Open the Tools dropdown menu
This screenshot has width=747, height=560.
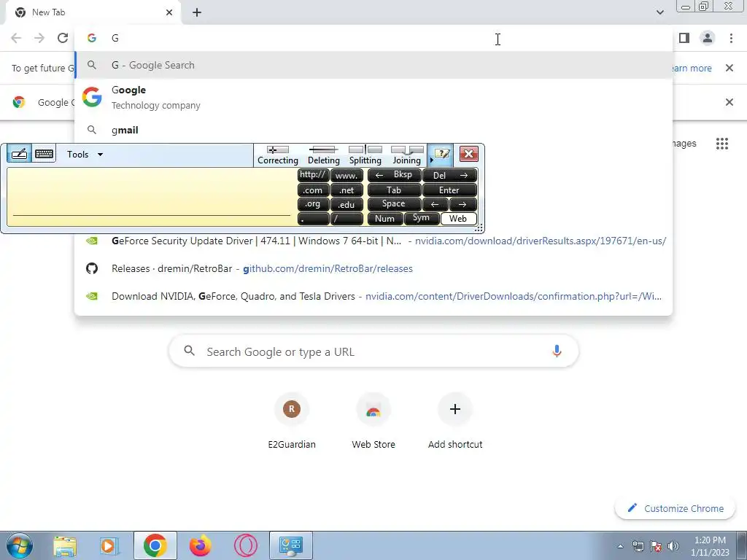click(x=85, y=155)
